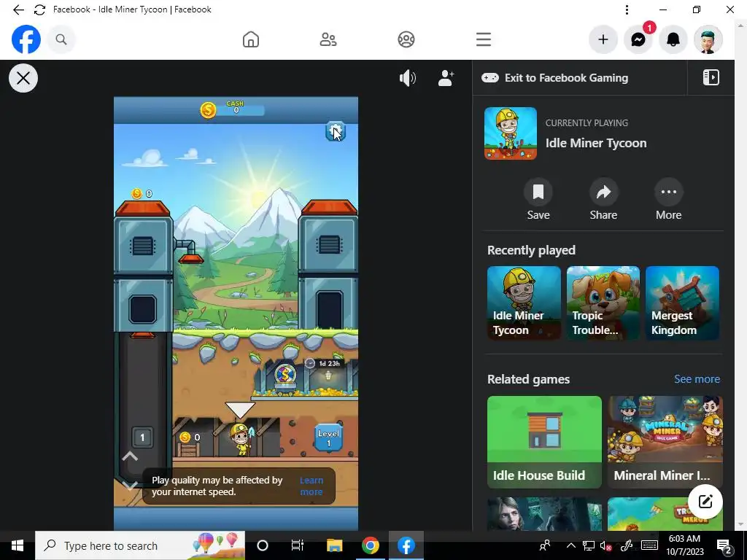Open More options for the game

click(668, 200)
